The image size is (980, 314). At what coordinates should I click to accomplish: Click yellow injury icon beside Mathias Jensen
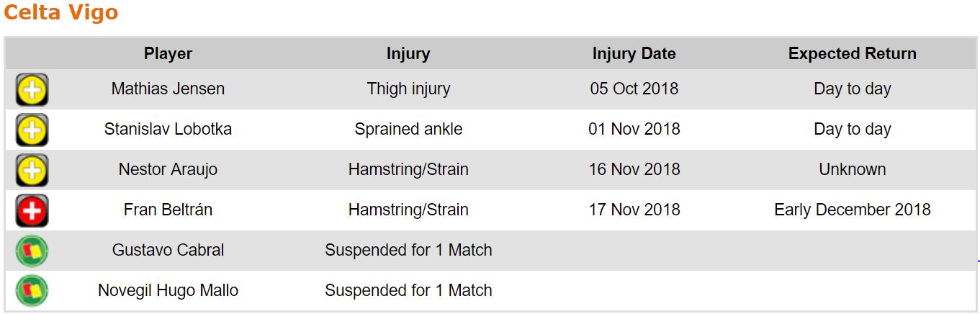(32, 90)
